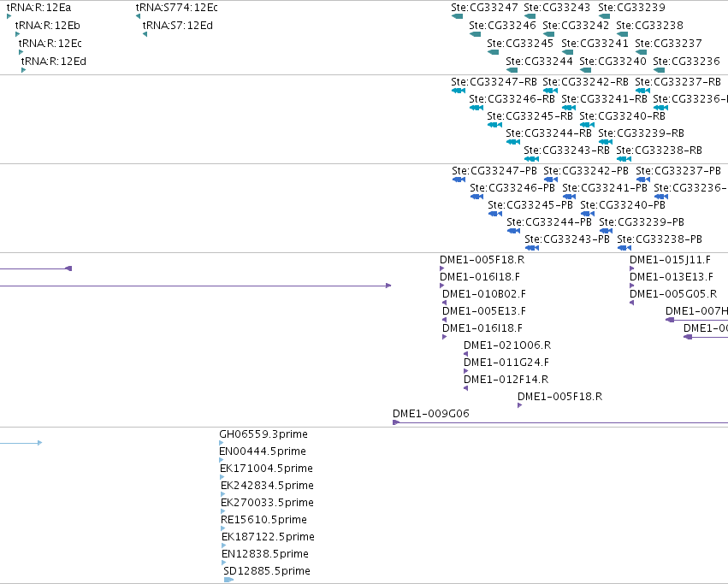Pick protein Ste:CG33243-PB

(567, 239)
